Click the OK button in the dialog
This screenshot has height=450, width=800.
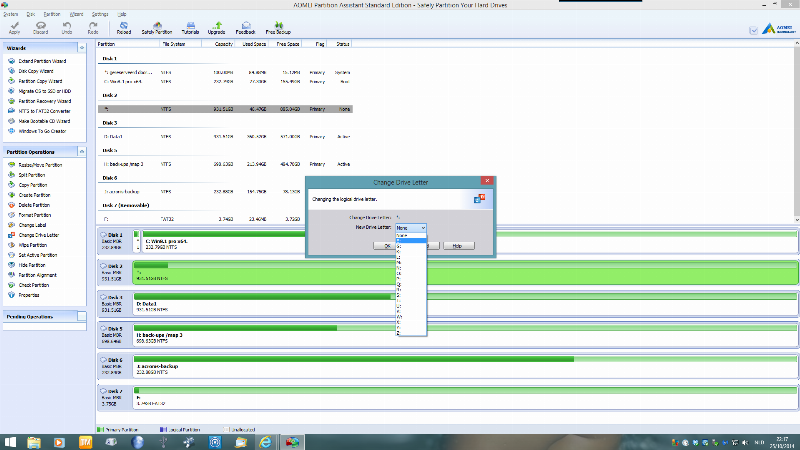[x=387, y=246]
